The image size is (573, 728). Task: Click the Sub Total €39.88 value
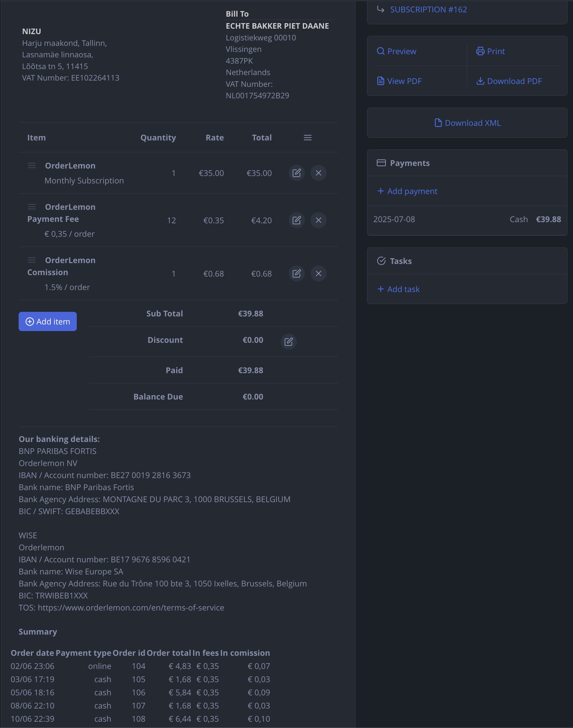click(x=251, y=314)
